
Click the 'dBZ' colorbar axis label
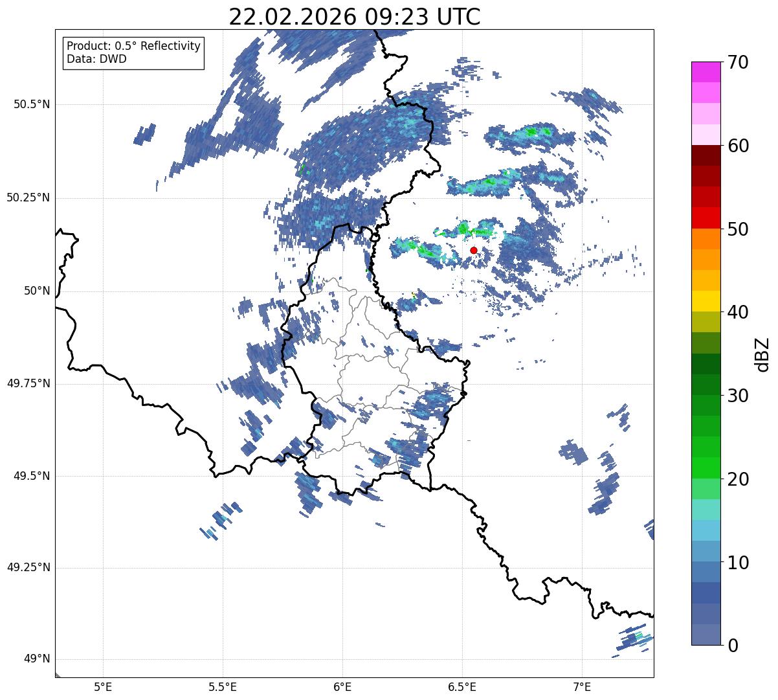762,354
